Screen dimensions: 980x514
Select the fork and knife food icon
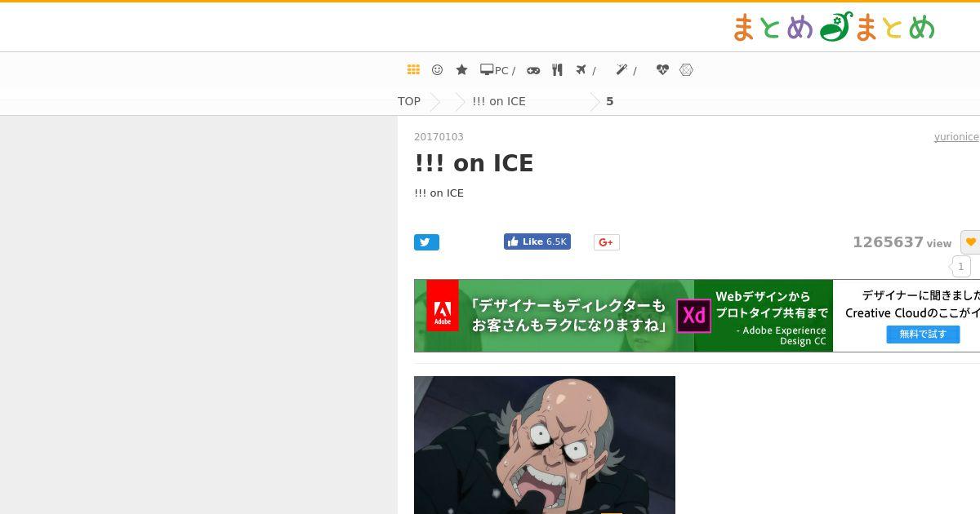click(557, 70)
